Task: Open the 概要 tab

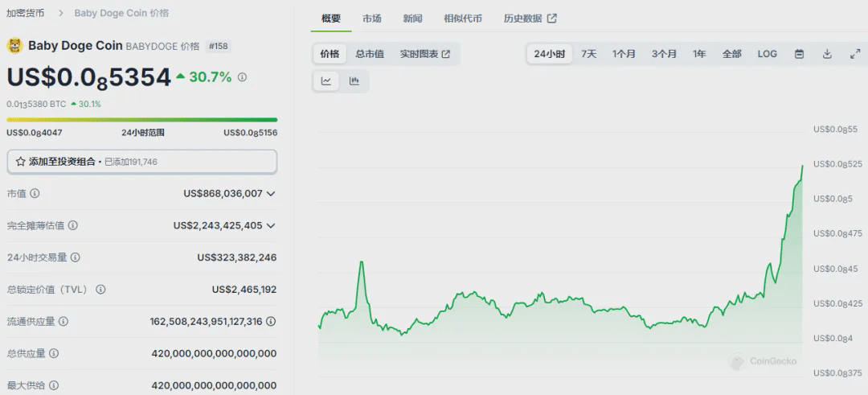Action: [331, 19]
